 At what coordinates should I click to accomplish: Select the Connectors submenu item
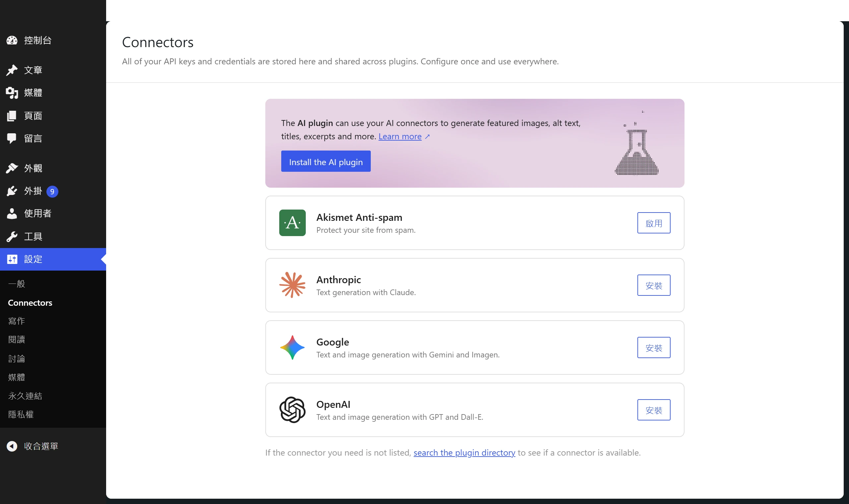[30, 303]
